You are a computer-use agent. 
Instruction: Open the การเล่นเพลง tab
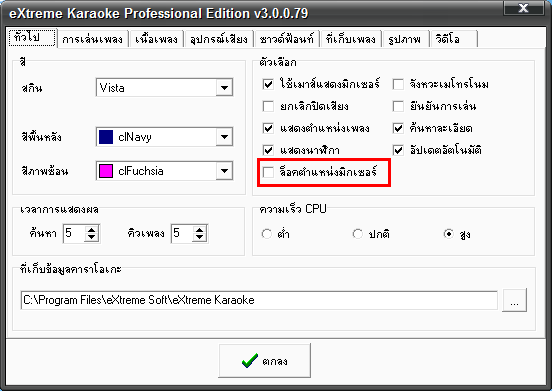coord(93,39)
